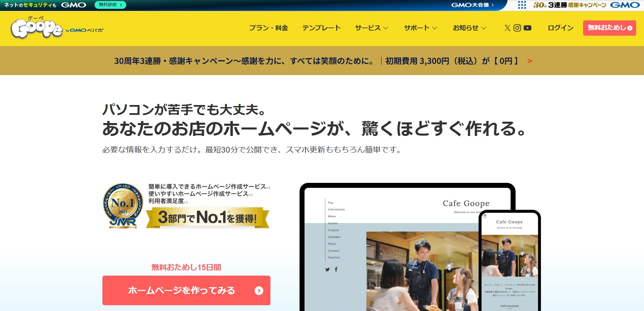This screenshot has width=644, height=311.
Task: Expand the サービス dropdown menu
Action: (x=371, y=28)
